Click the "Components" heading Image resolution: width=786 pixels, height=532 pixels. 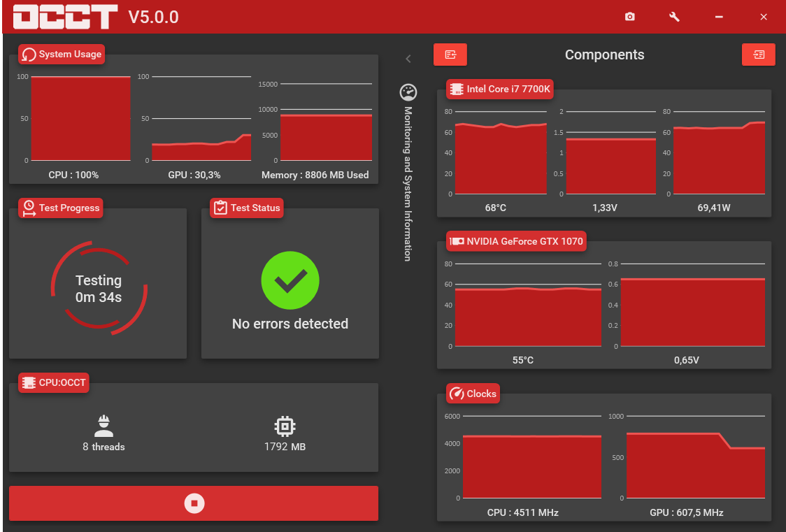[605, 55]
